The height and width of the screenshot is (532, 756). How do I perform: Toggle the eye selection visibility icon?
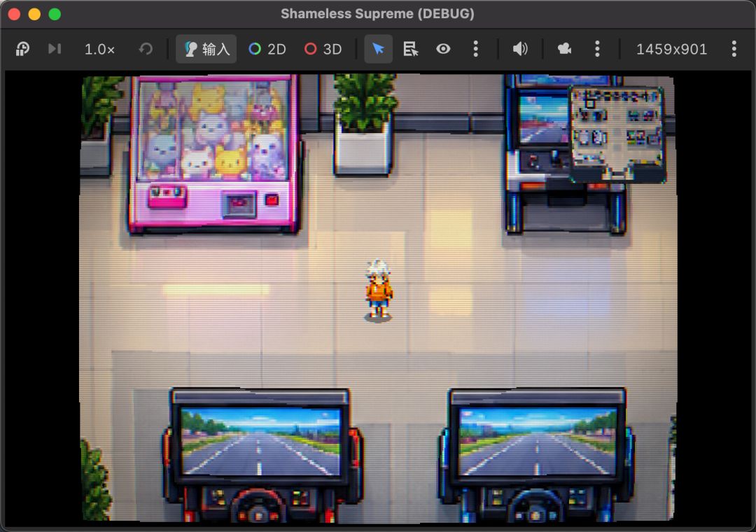443,49
